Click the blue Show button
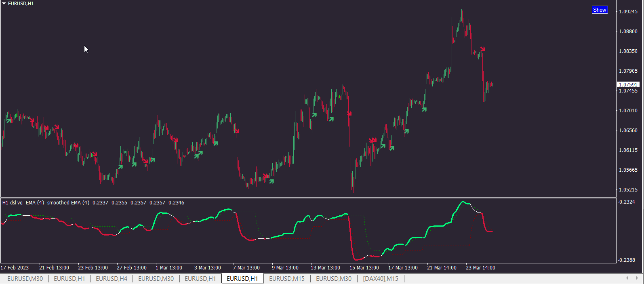The image size is (644, 284). (600, 10)
